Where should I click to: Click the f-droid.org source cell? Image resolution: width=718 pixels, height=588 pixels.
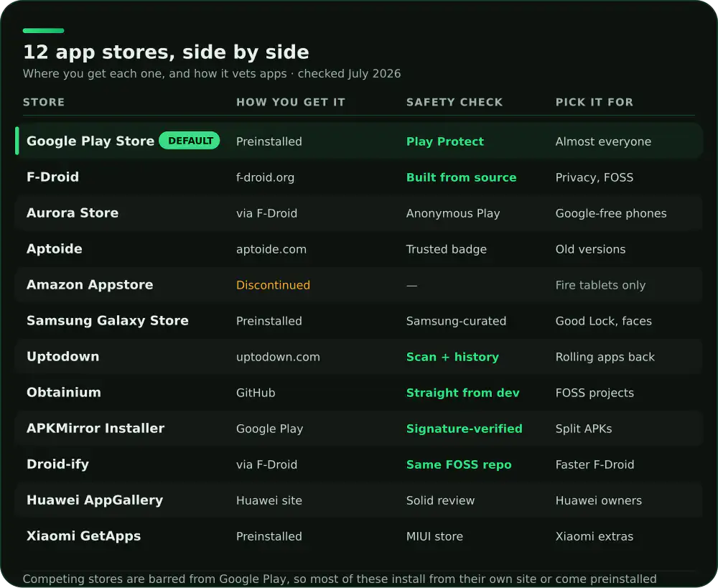[265, 177]
